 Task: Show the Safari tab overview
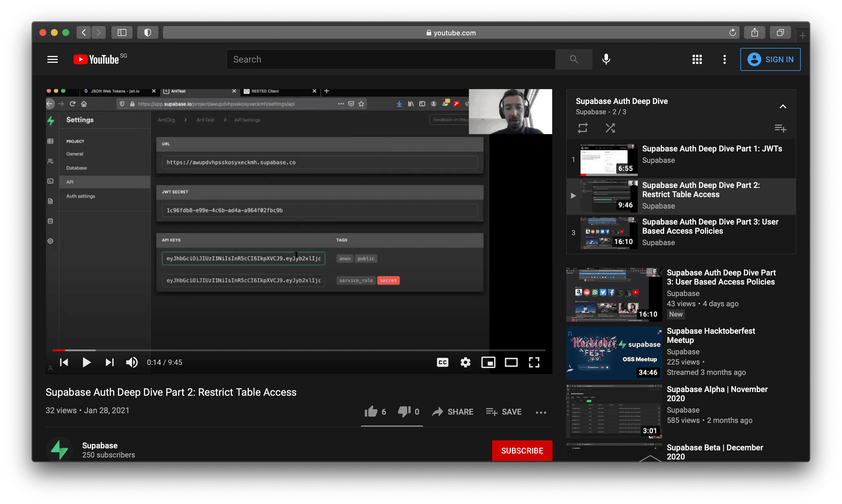coord(780,32)
